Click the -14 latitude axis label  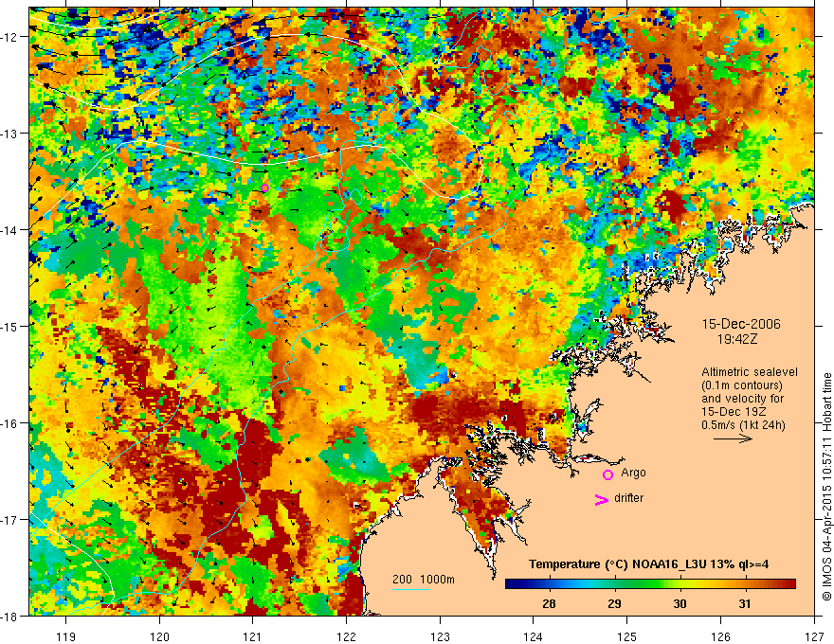[x=9, y=230]
